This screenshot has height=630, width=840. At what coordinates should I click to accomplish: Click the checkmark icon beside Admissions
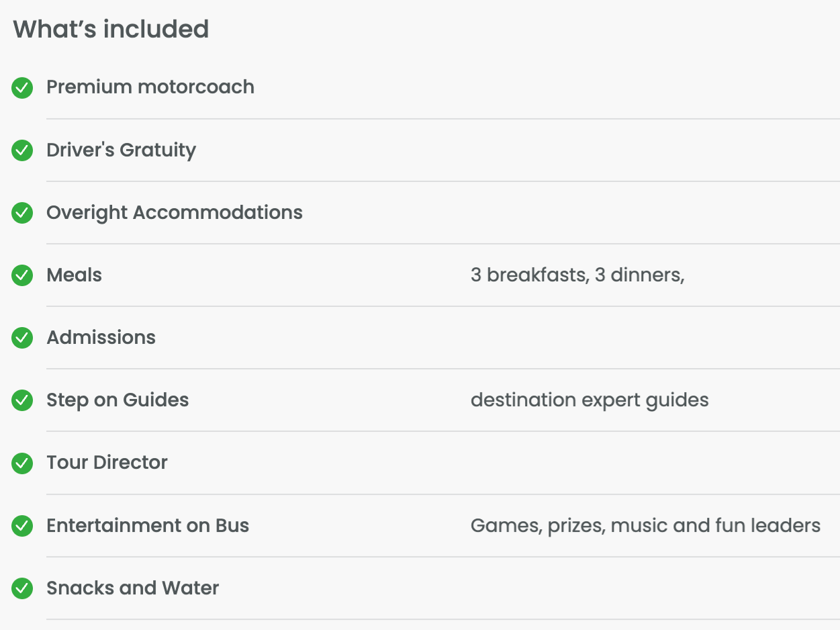coord(22,338)
